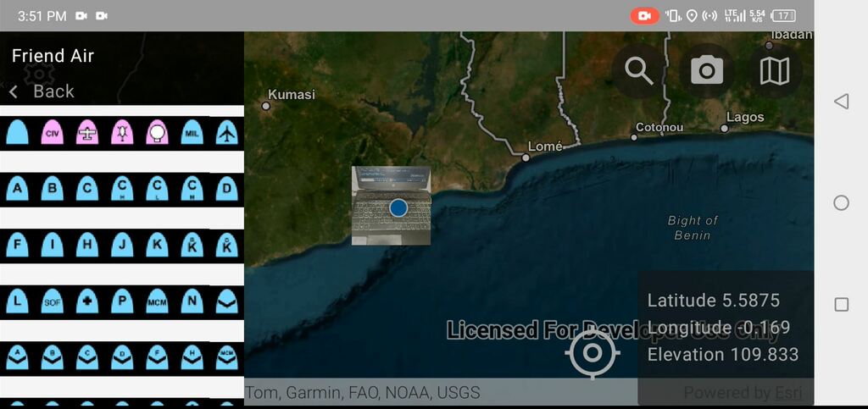Recenter map with the location target button
This screenshot has width=868, height=409.
593,352
